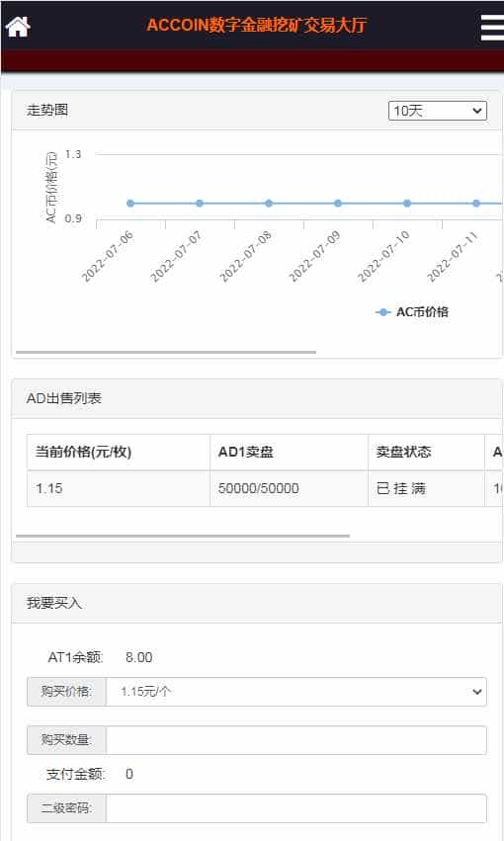
Task: Click the 0.9 y-axis value
Action: click(73, 218)
